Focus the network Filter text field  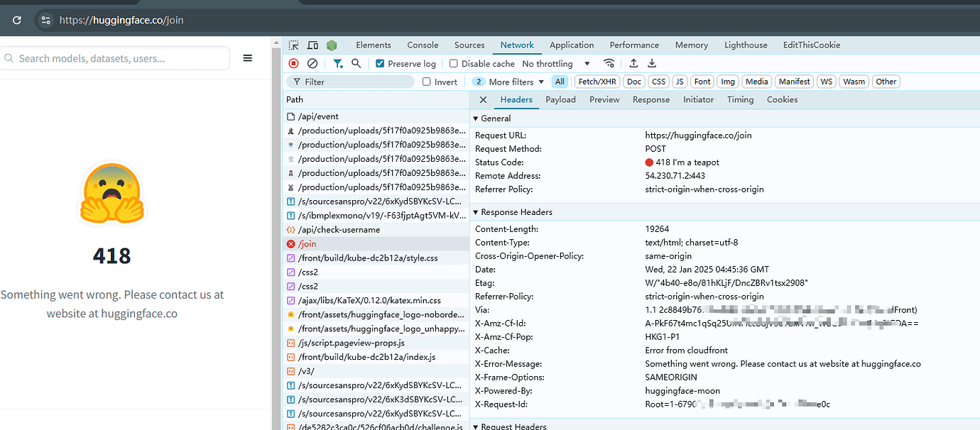pyautogui.click(x=350, y=82)
